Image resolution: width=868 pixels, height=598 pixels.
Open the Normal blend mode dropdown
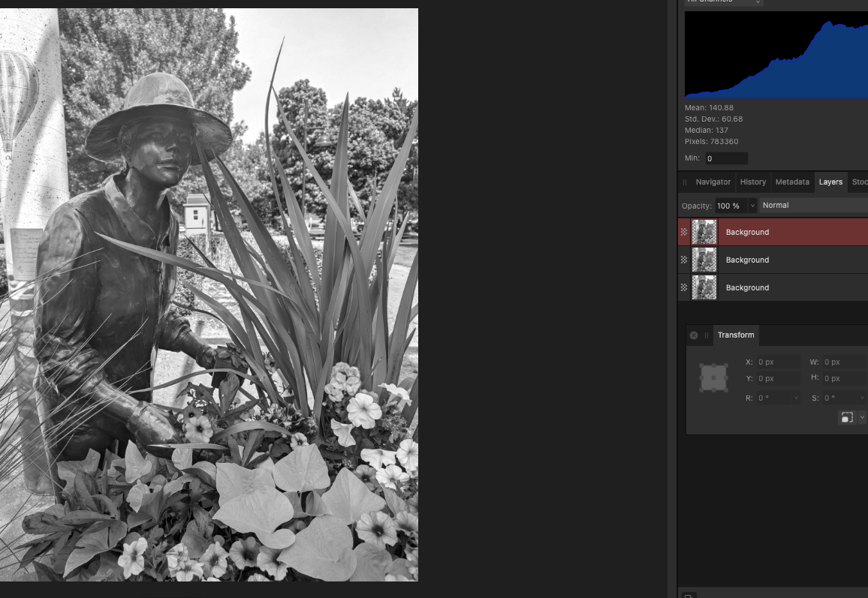pos(814,206)
